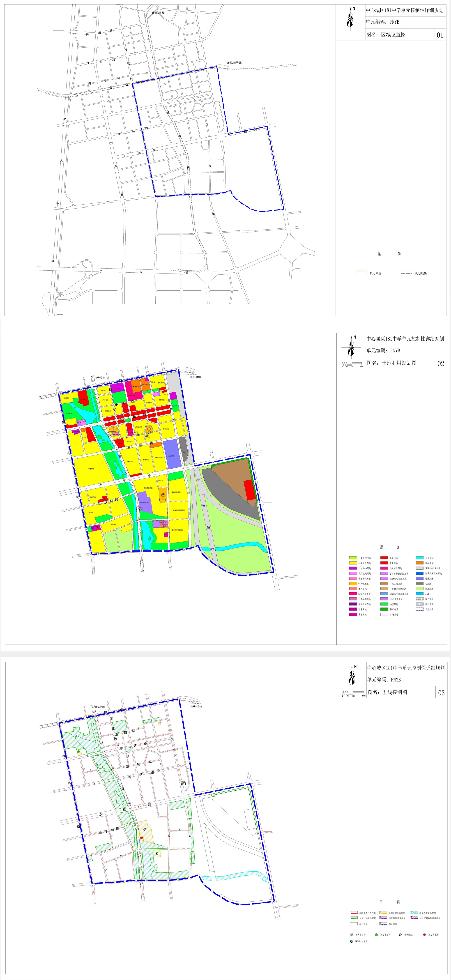451x980 pixels.
Task: Click sheet number 02 box
Action: pos(441,363)
